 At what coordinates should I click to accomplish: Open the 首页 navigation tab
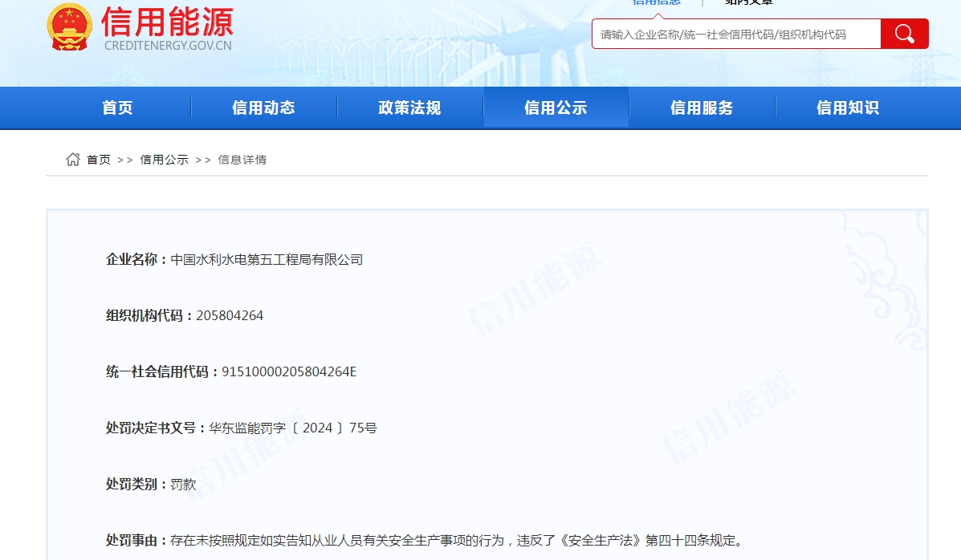[x=118, y=108]
